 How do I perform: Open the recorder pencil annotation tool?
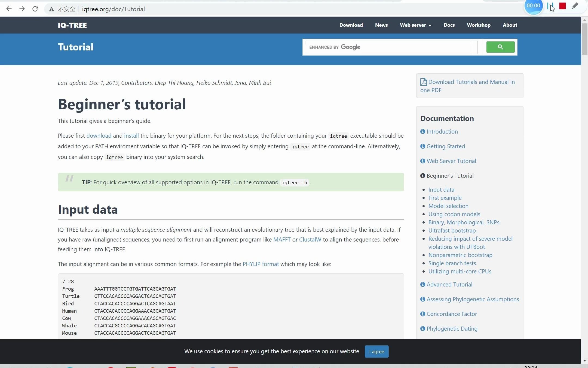[575, 6]
